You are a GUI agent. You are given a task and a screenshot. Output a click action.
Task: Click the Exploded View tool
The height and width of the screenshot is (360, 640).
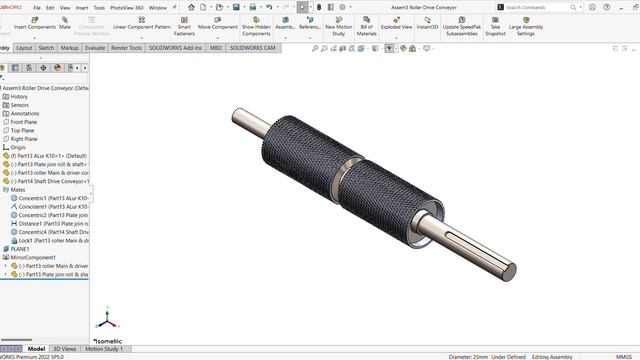[396, 23]
